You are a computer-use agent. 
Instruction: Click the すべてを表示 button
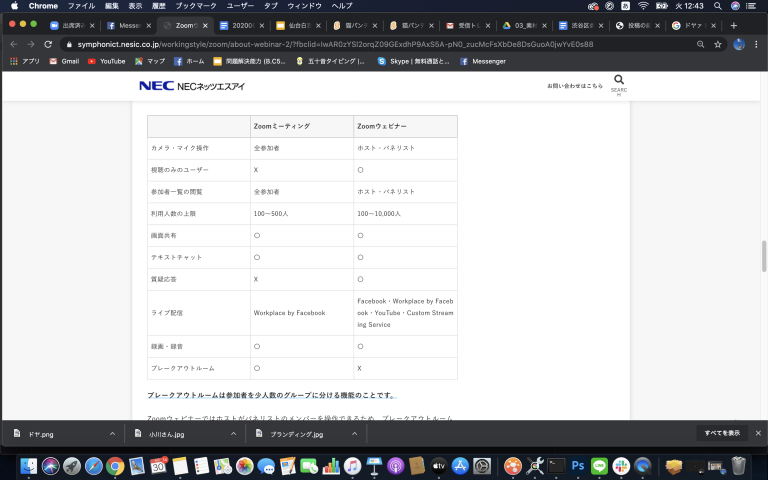[x=721, y=433]
